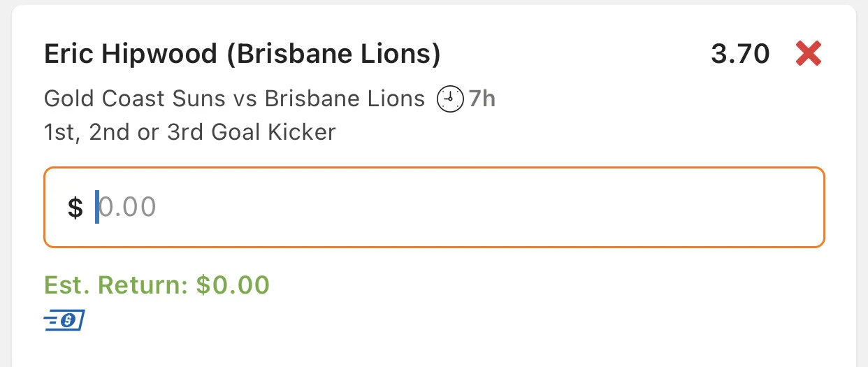Click "Brisbane Lions" in the match line
Image resolution: width=868 pixels, height=367 pixels.
click(x=345, y=99)
